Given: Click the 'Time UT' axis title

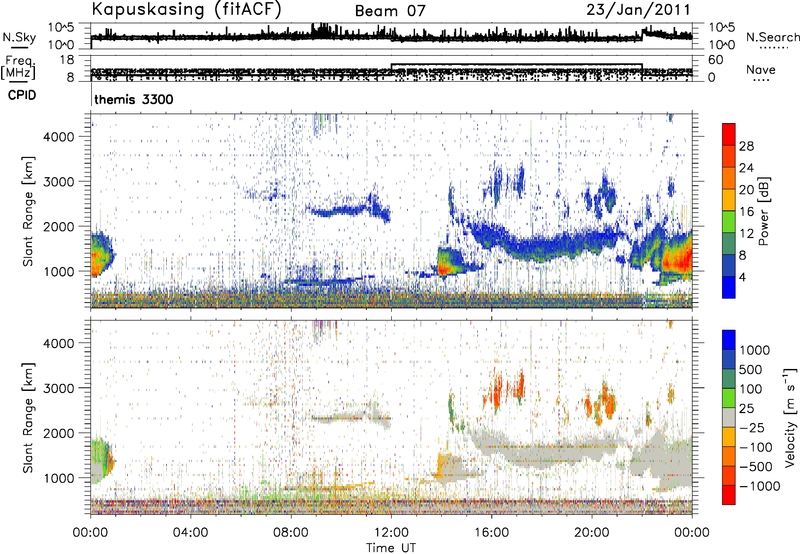Looking at the screenshot, I should (391, 548).
